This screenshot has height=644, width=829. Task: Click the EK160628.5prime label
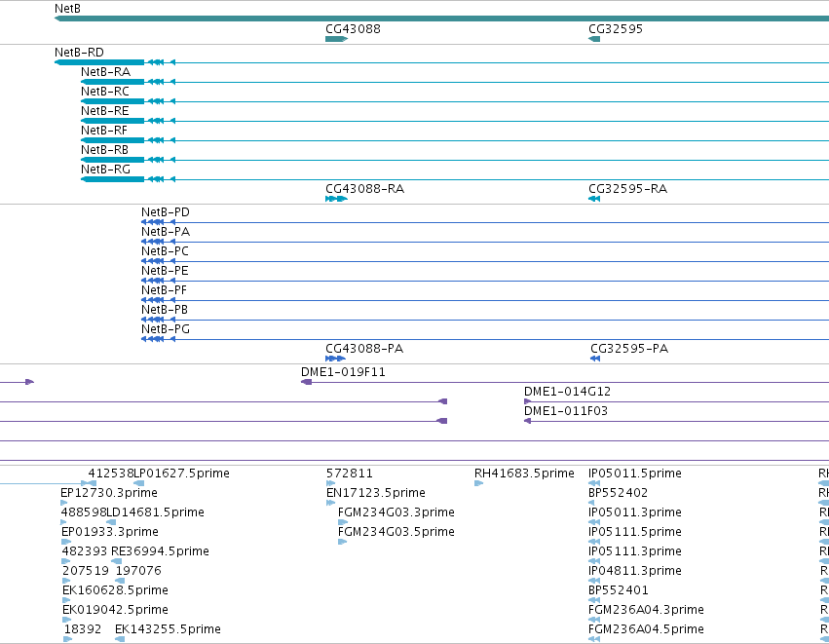115,590
